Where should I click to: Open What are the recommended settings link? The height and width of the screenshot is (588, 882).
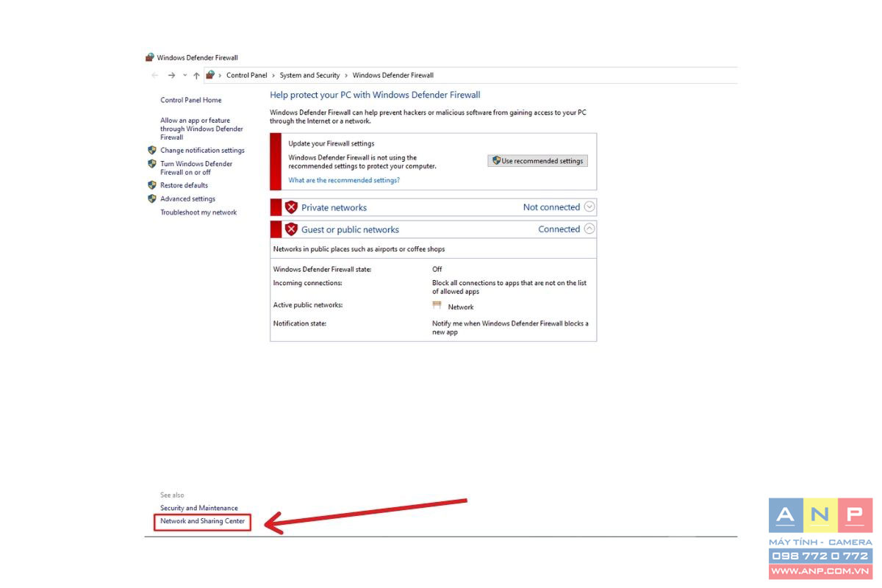coord(344,180)
